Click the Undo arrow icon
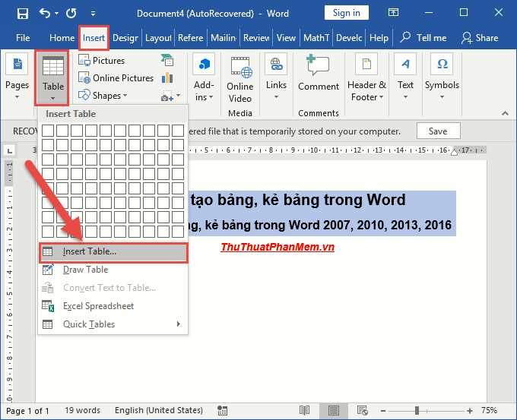517x420 pixels. coord(45,13)
